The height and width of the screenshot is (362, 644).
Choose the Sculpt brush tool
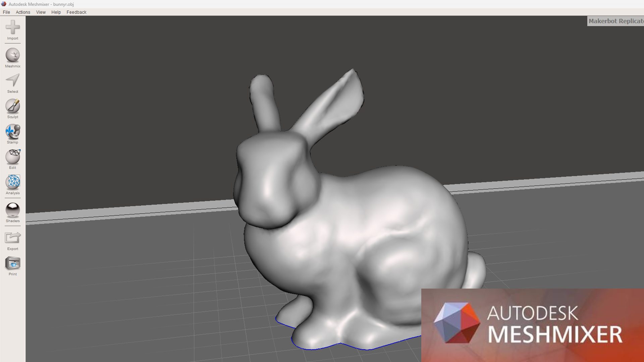coord(12,106)
